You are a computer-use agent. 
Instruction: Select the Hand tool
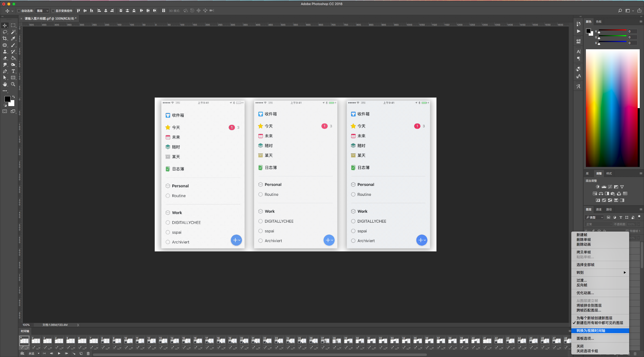[x=5, y=84]
